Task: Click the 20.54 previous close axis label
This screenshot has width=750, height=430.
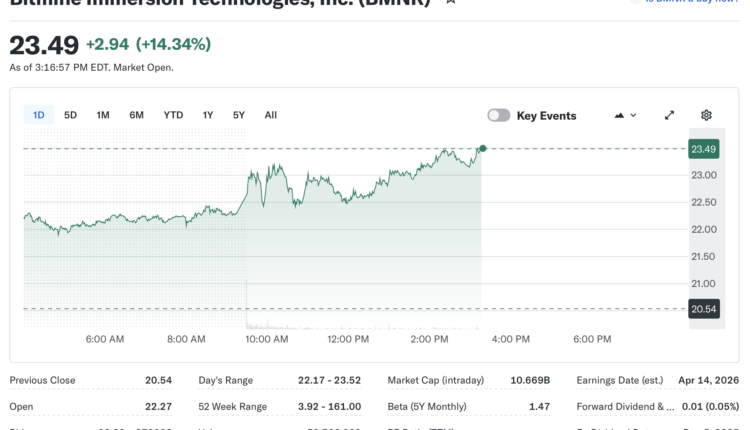Action: 704,310
